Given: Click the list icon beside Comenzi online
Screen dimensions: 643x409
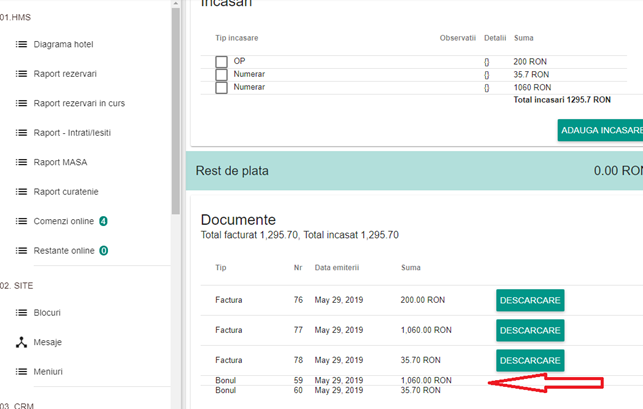Looking at the screenshot, I should point(21,221).
